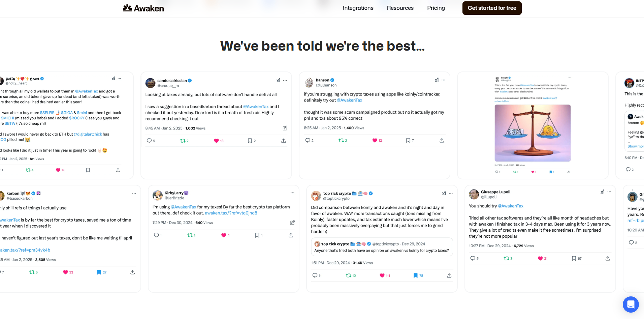
Task: Click the Get started for free button
Action: pyautogui.click(x=492, y=8)
